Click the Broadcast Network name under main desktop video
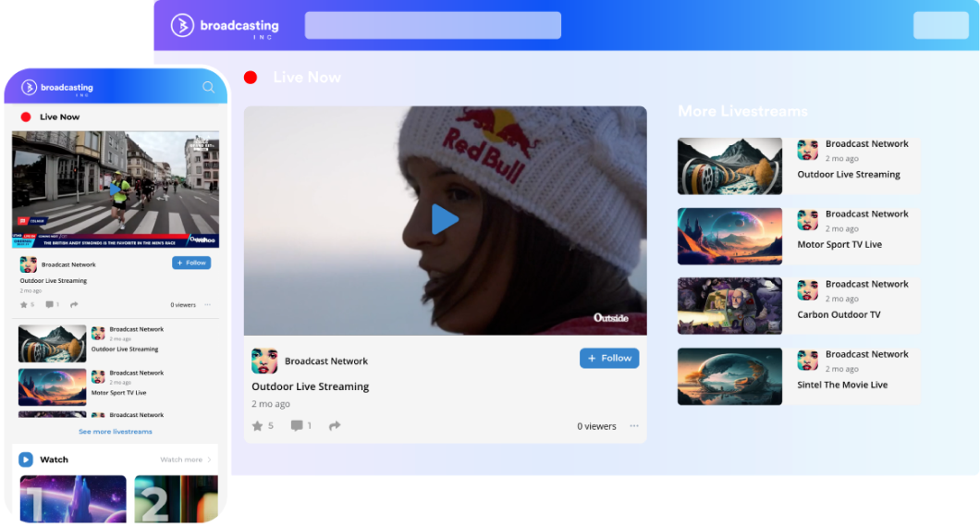This screenshot has height=527, width=980. [326, 361]
